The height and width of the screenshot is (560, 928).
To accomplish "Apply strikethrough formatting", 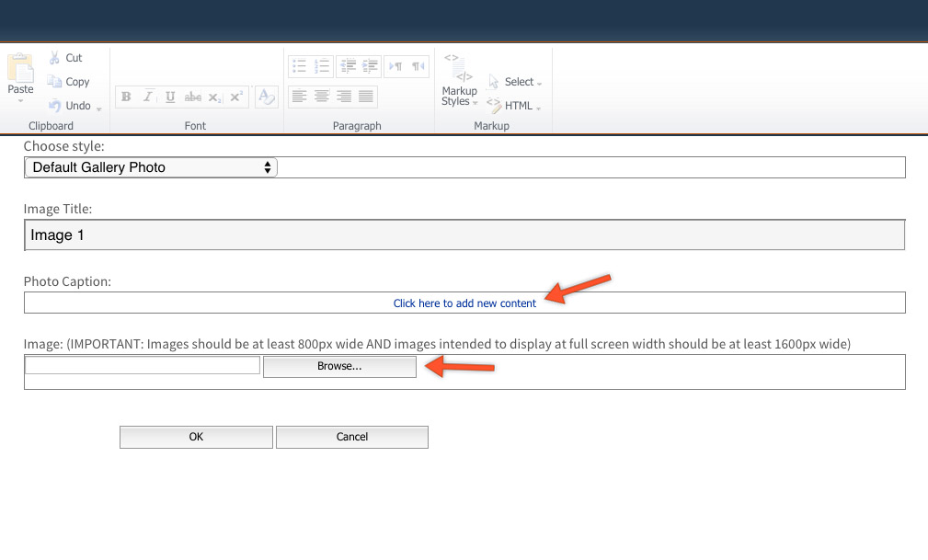I will (193, 97).
